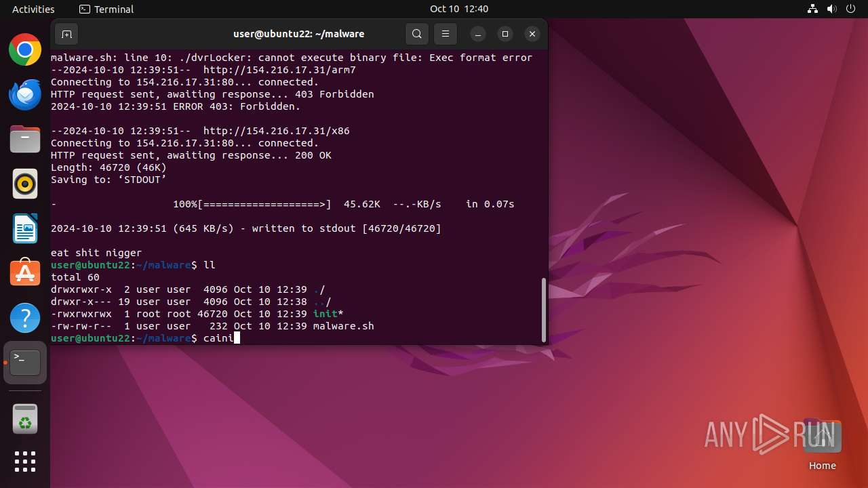Click the 'malware.sh' file name in listing

pyautogui.click(x=343, y=326)
